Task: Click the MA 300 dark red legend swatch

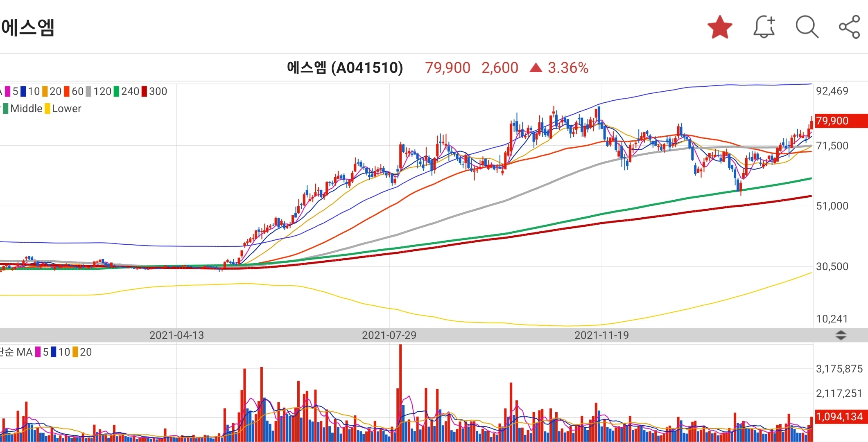Action: (x=144, y=91)
